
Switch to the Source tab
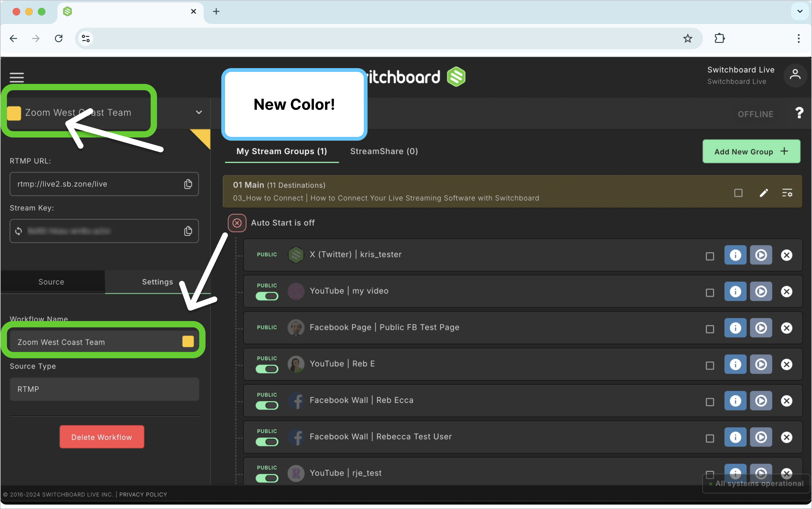[51, 282]
